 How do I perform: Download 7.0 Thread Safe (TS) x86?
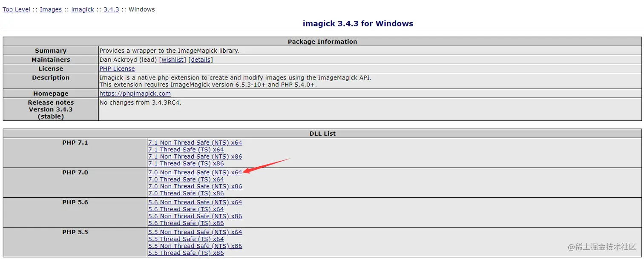tap(186, 193)
